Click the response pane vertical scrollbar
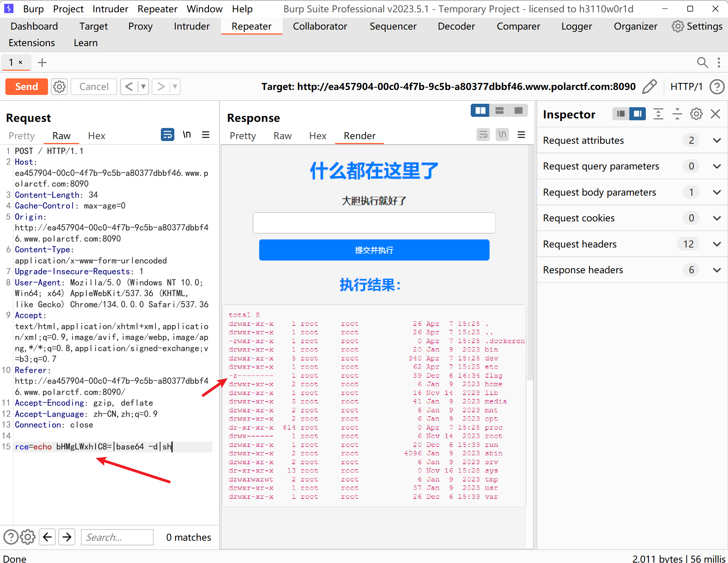 [x=530, y=262]
